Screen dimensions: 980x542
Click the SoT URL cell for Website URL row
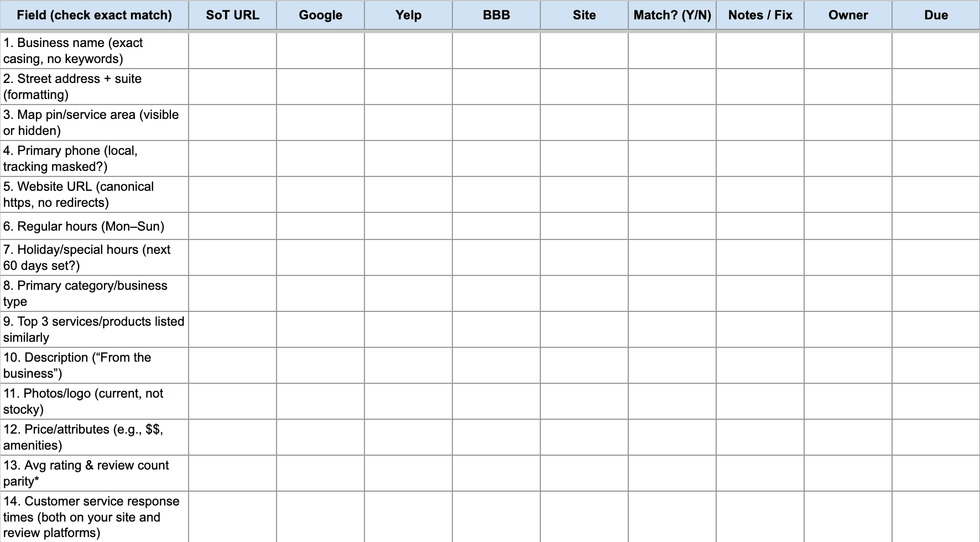click(x=232, y=195)
